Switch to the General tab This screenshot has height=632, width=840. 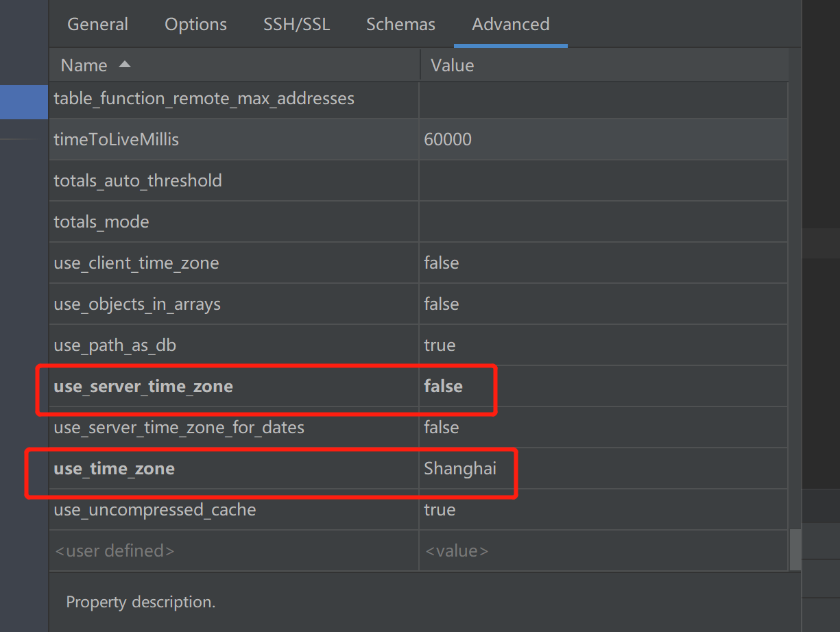(97, 24)
